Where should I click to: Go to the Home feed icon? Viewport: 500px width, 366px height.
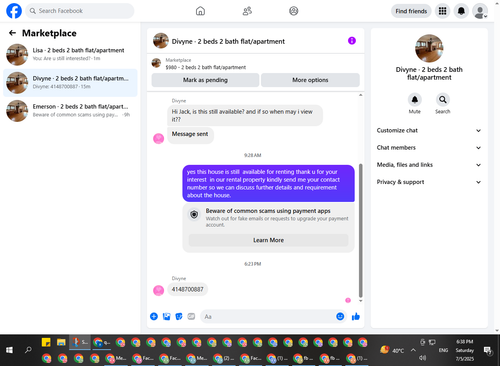(x=200, y=11)
